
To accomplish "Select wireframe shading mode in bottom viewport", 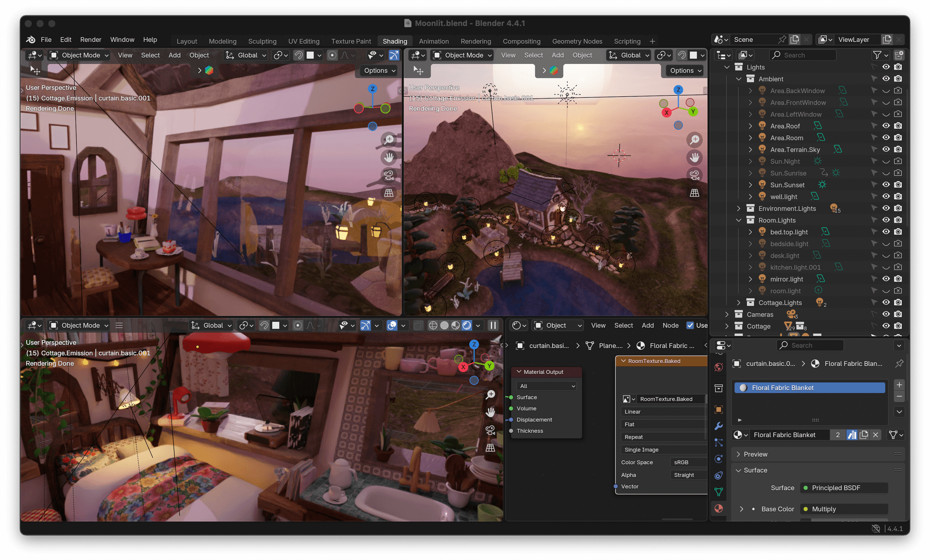I will 433,326.
